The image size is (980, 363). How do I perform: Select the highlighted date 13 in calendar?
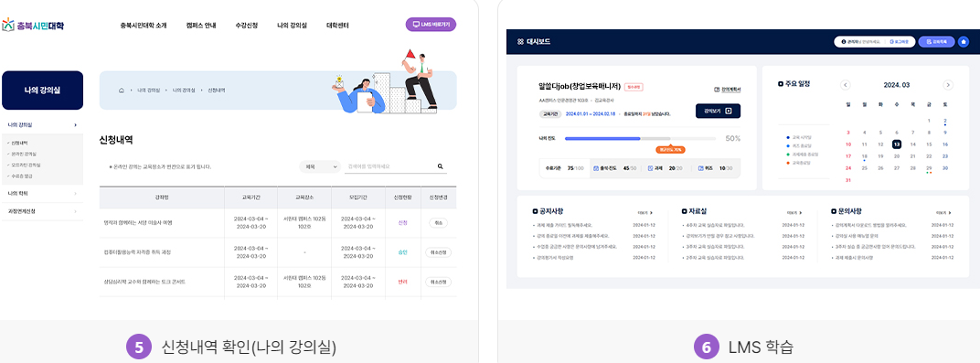(896, 144)
